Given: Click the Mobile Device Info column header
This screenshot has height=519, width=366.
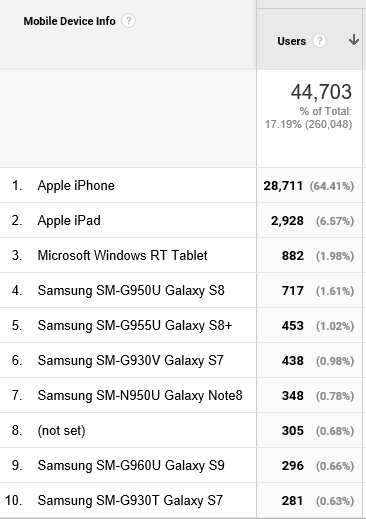Looking at the screenshot, I should pyautogui.click(x=69, y=21).
